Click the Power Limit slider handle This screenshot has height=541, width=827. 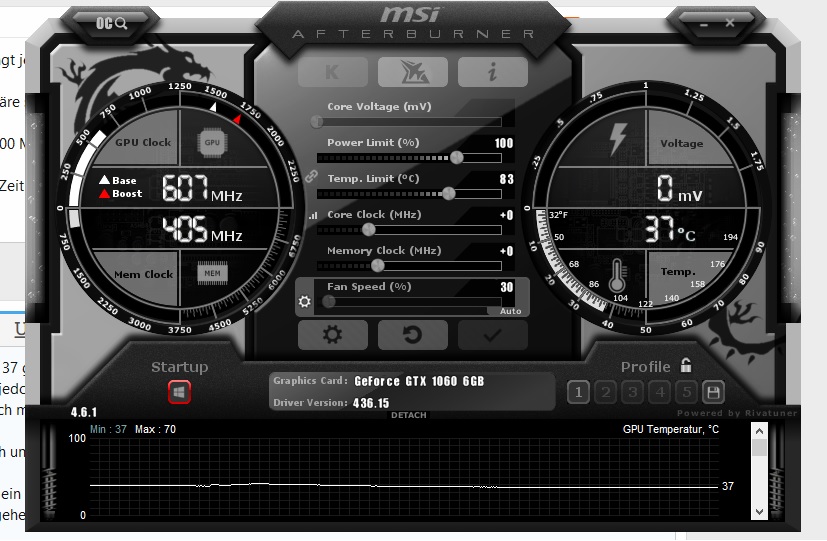457,158
